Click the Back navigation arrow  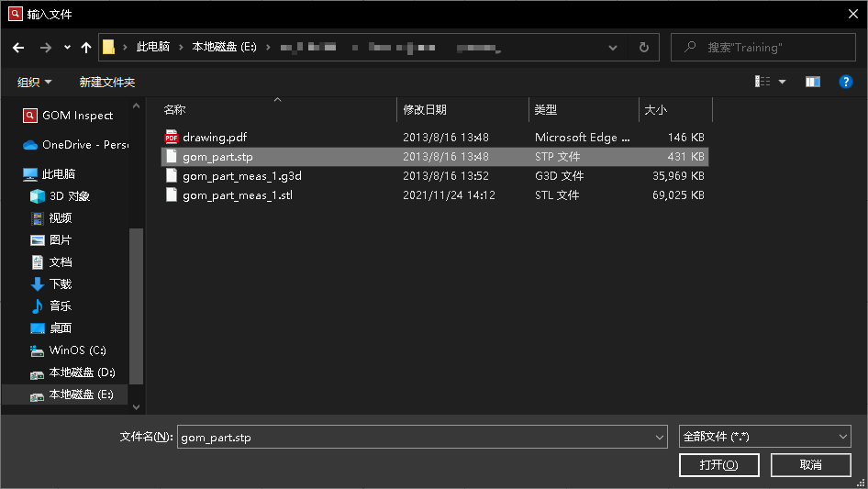(18, 48)
